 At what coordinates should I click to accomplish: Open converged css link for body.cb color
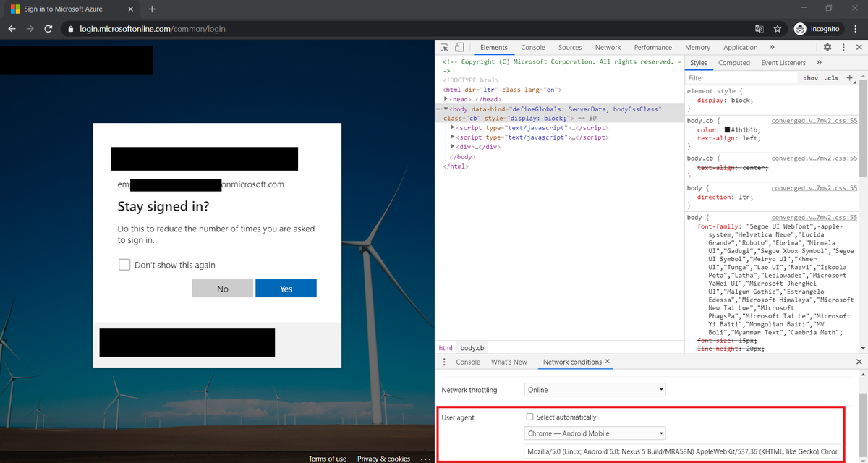[x=814, y=121]
